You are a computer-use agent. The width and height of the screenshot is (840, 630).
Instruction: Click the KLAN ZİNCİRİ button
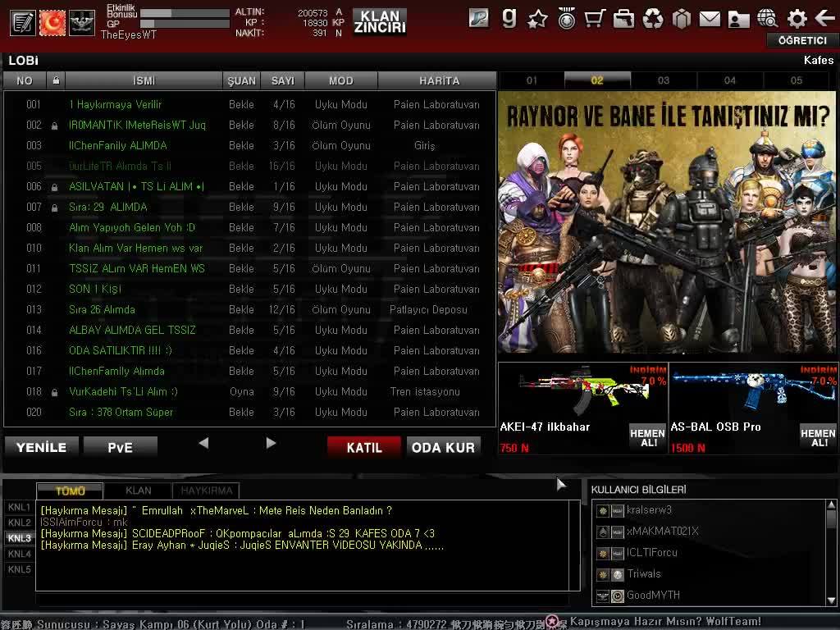[x=380, y=22]
